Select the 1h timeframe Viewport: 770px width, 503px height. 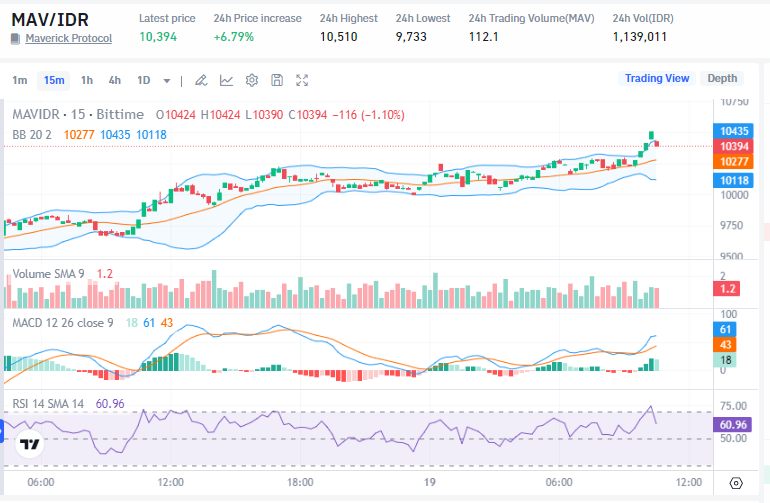click(87, 80)
